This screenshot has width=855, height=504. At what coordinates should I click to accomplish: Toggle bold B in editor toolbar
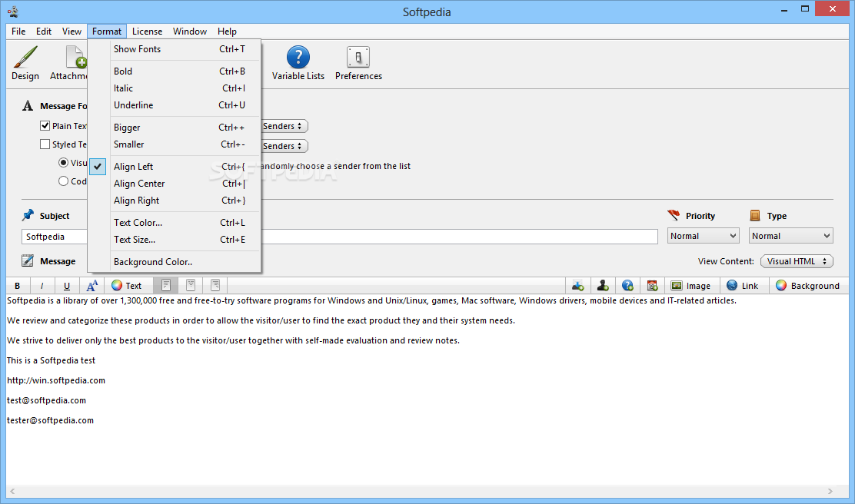[x=18, y=286]
